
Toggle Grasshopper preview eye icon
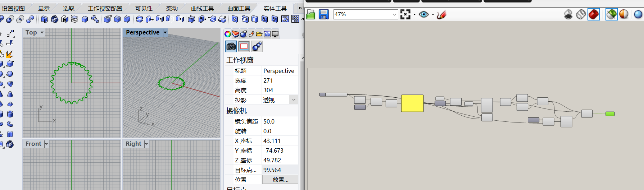tap(424, 14)
